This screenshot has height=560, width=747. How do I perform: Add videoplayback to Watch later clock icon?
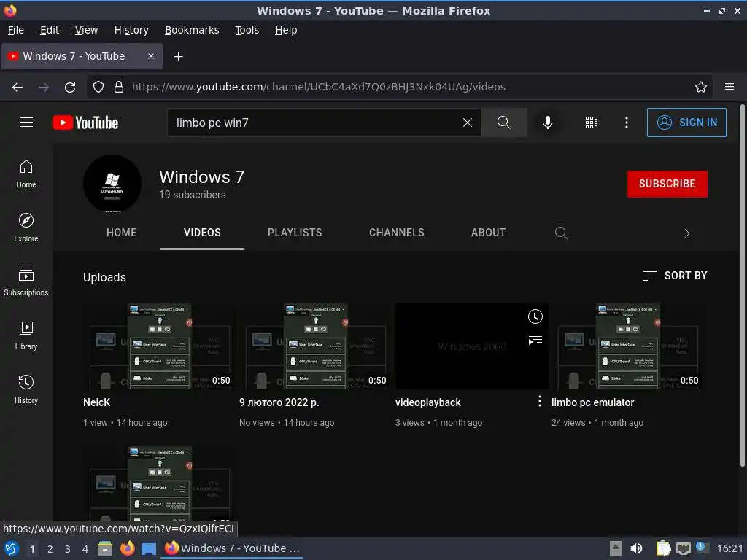tap(535, 316)
